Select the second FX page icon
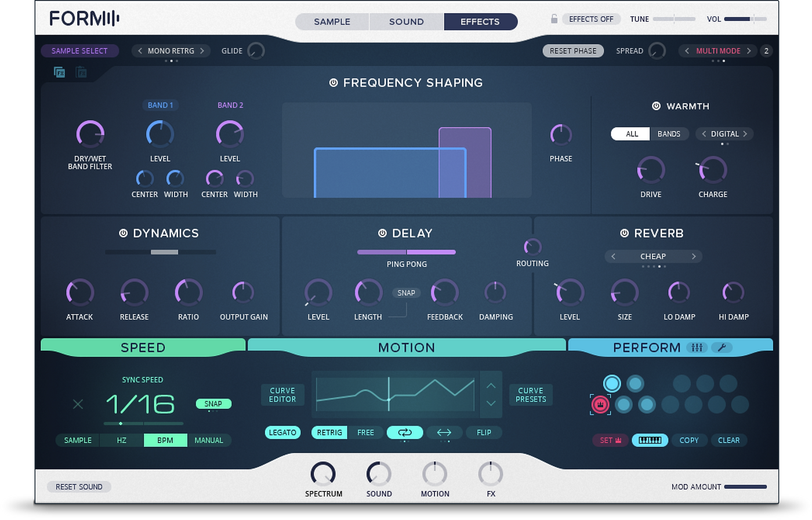 (81, 72)
